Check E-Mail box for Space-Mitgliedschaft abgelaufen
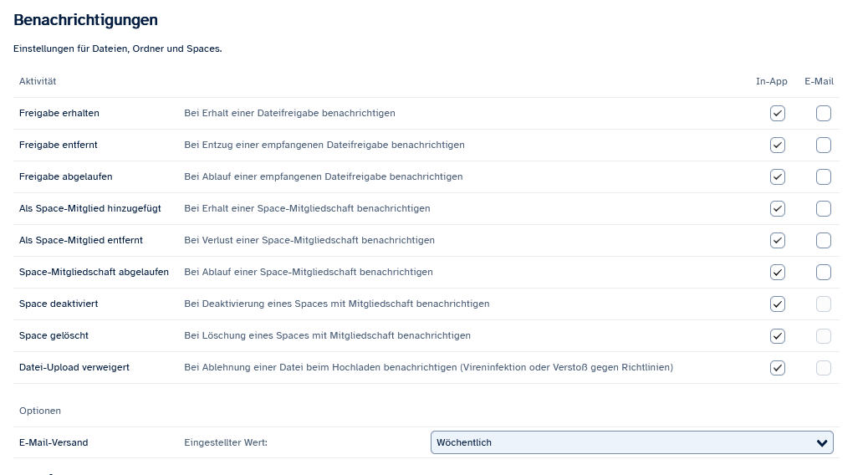868x475 pixels. tap(824, 273)
